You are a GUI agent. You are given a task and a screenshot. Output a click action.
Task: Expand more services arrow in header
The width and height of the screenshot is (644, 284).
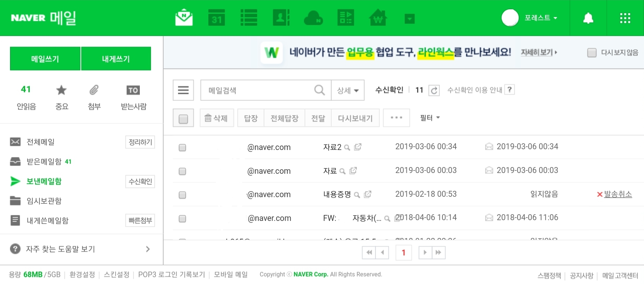409,19
